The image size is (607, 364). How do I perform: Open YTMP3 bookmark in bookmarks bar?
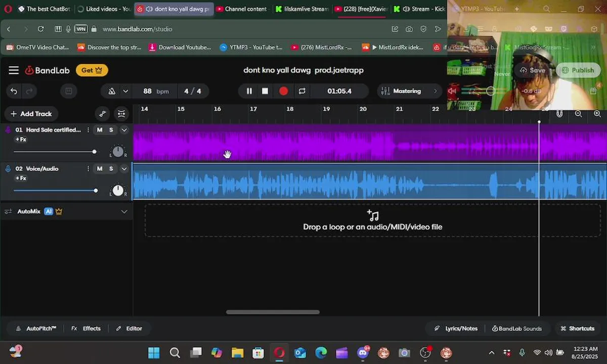(x=251, y=48)
